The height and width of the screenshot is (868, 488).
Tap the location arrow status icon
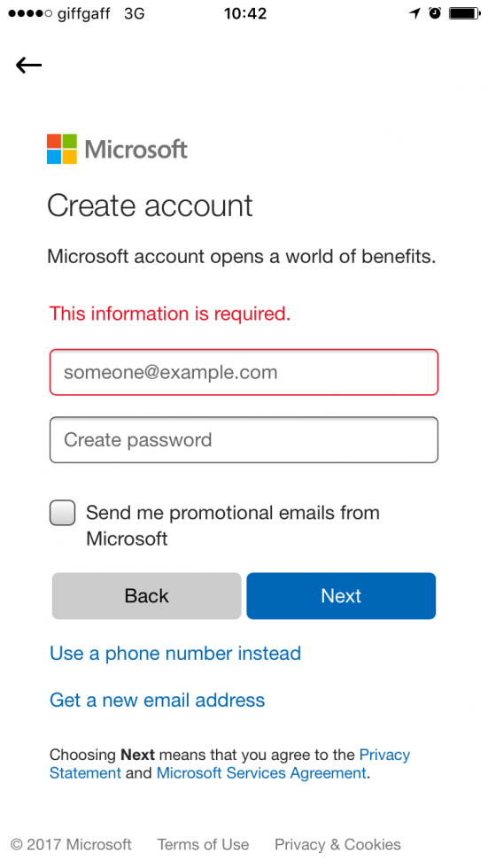(x=415, y=13)
